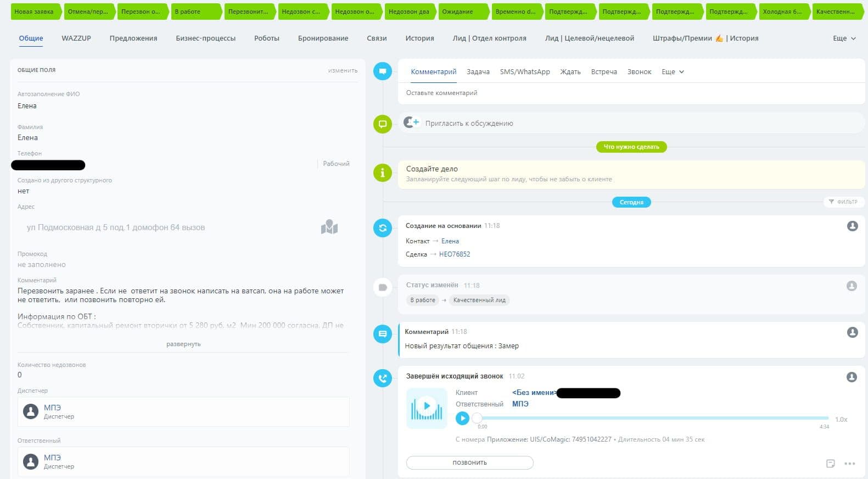
Task: Open the user avatar on the Комментарий entry
Action: (852, 332)
